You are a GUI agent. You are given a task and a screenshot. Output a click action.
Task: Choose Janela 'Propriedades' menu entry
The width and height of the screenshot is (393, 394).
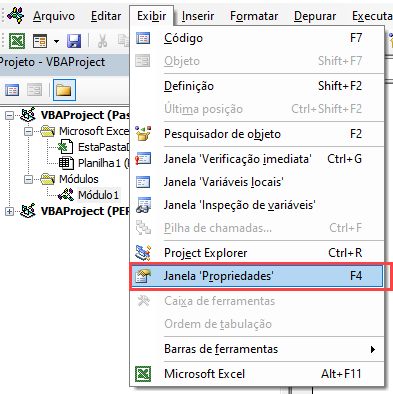[x=256, y=276]
